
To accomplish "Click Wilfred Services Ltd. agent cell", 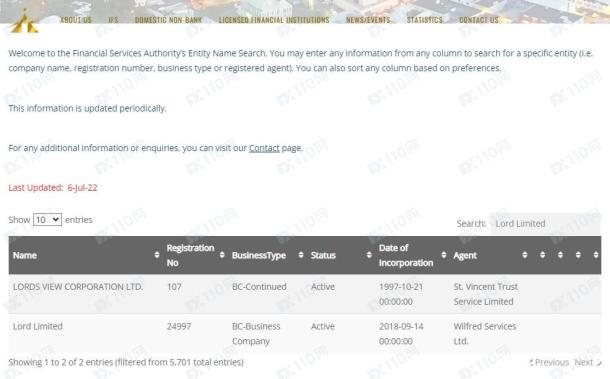I will (x=485, y=334).
